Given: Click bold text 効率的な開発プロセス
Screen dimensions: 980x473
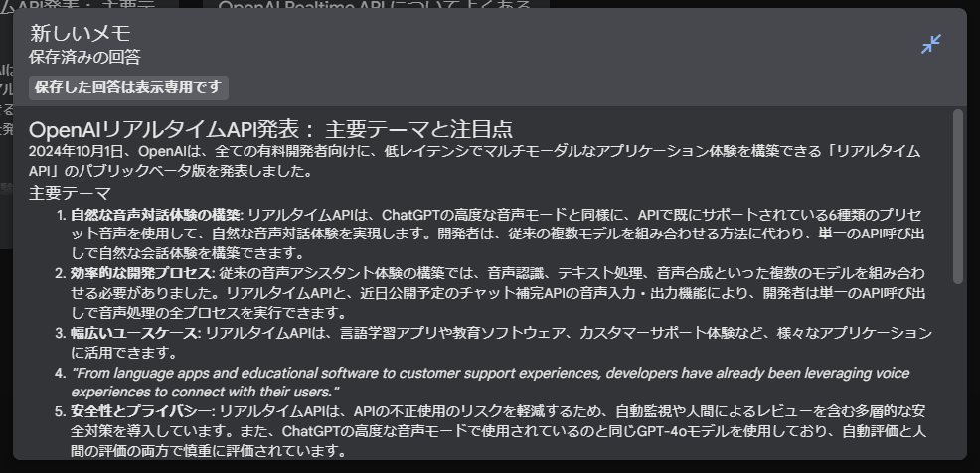Looking at the screenshot, I should click(x=142, y=273).
